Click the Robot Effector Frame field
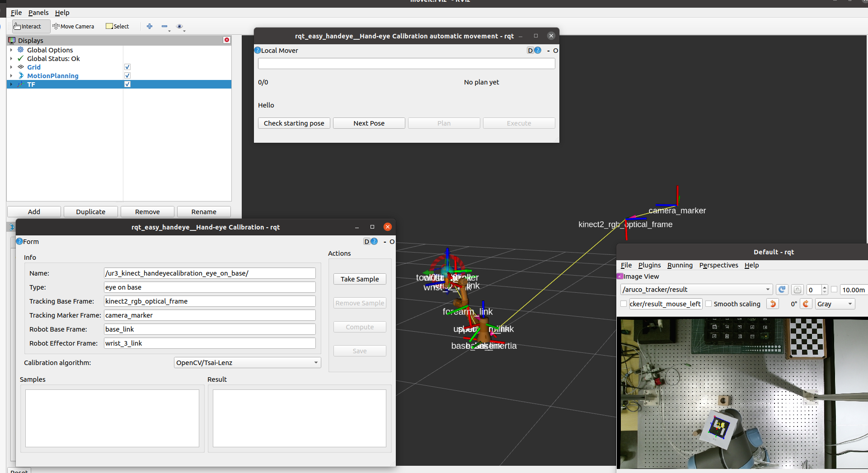868x473 pixels. coord(210,343)
